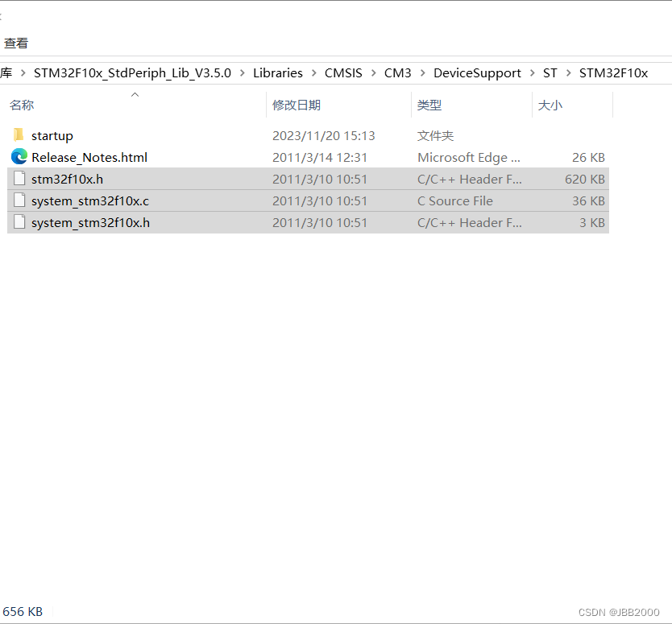Click the 656 KB status bar text
Image resolution: width=672 pixels, height=624 pixels.
[x=23, y=612]
